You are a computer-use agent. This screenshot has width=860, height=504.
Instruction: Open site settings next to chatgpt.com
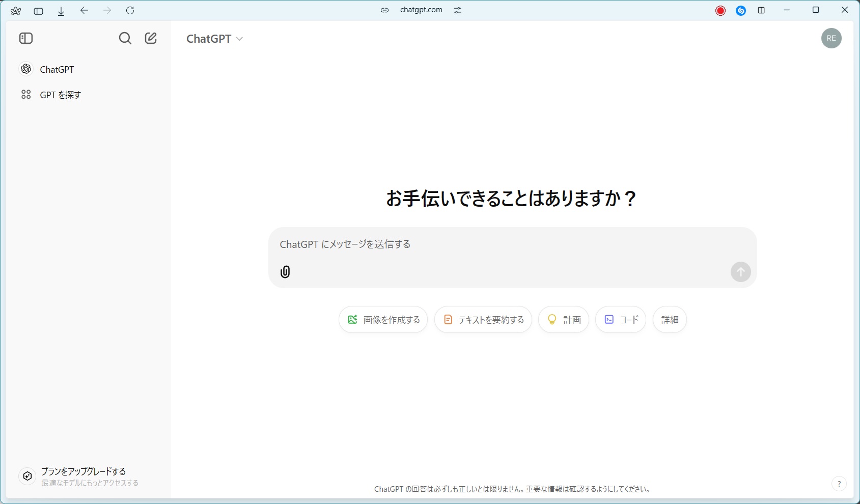[x=457, y=10]
